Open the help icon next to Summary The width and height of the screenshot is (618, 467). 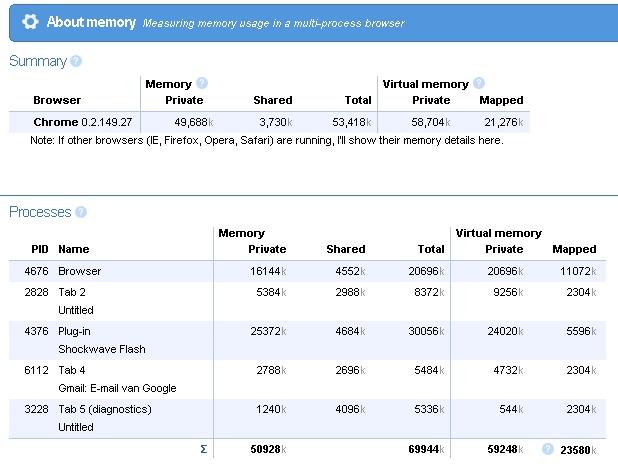pos(76,61)
